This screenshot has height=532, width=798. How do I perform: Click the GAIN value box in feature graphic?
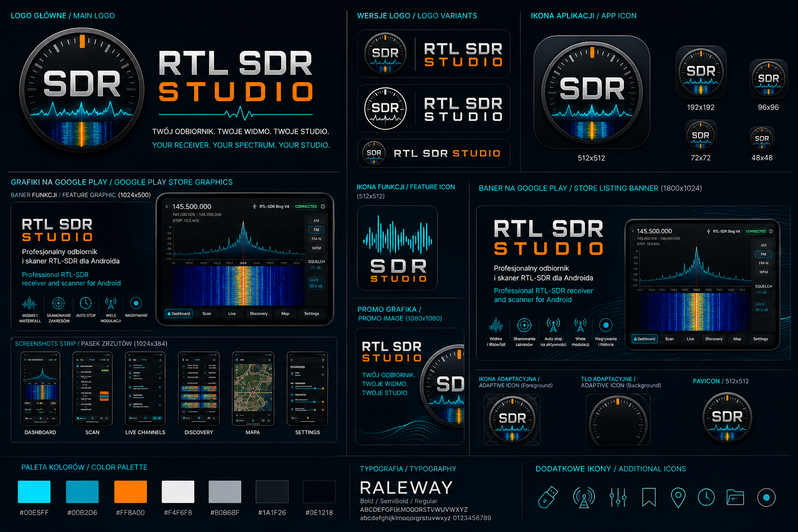pos(316,283)
